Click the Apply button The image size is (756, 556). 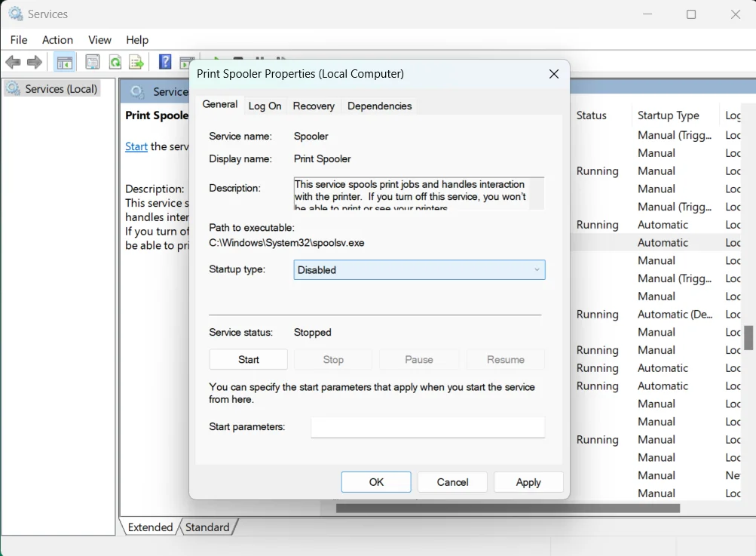click(528, 482)
